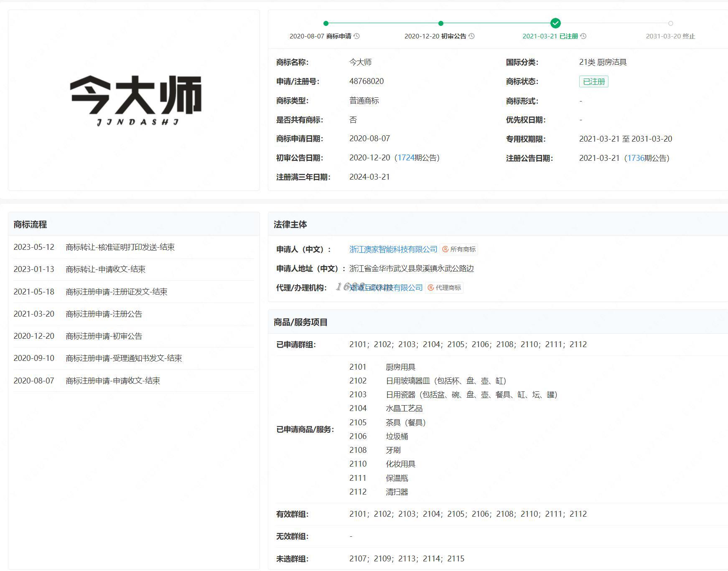Screen dimensions: 728x571
Task: Click the 2106 垃圾桶 goods row
Action: [379, 436]
